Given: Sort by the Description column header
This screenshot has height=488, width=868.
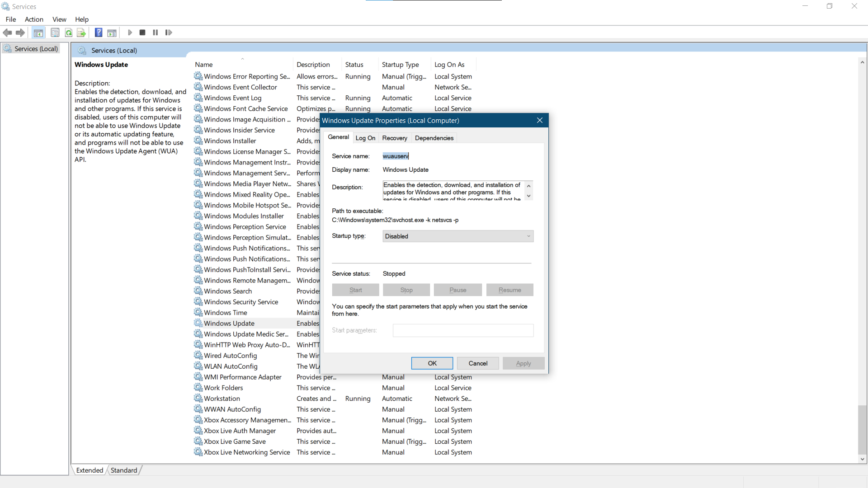Looking at the screenshot, I should pos(317,65).
